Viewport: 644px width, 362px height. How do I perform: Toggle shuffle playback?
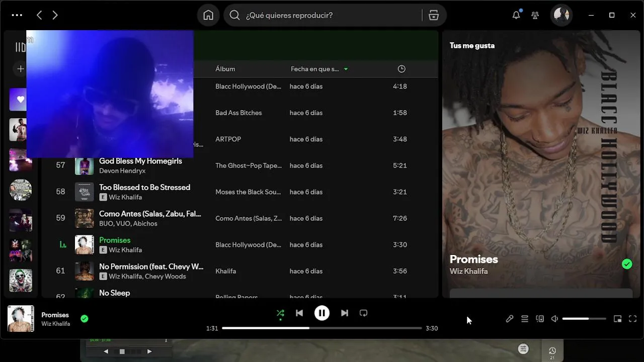click(280, 313)
